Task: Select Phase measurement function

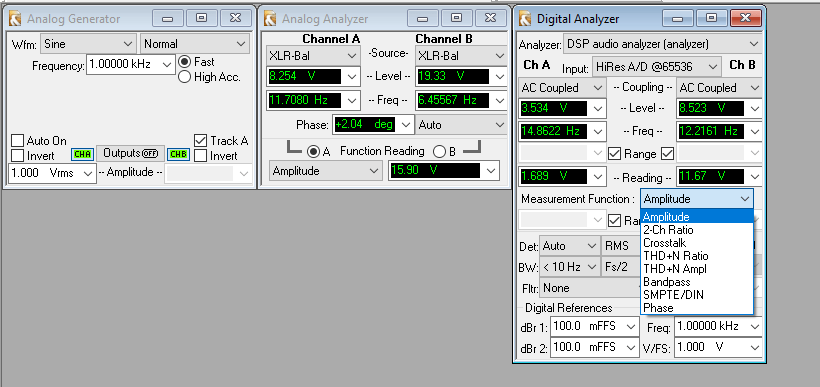Action: tap(697, 308)
